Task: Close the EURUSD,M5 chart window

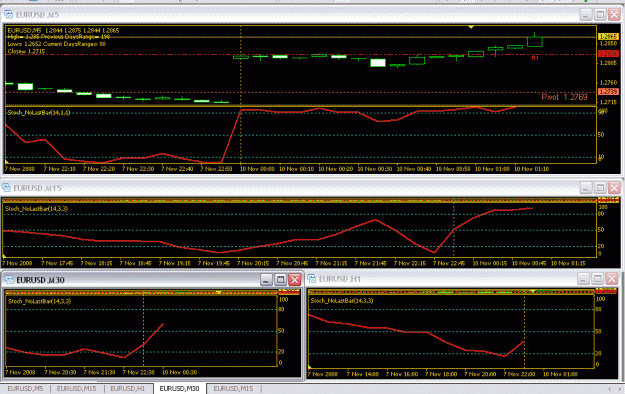Action: 614,15
